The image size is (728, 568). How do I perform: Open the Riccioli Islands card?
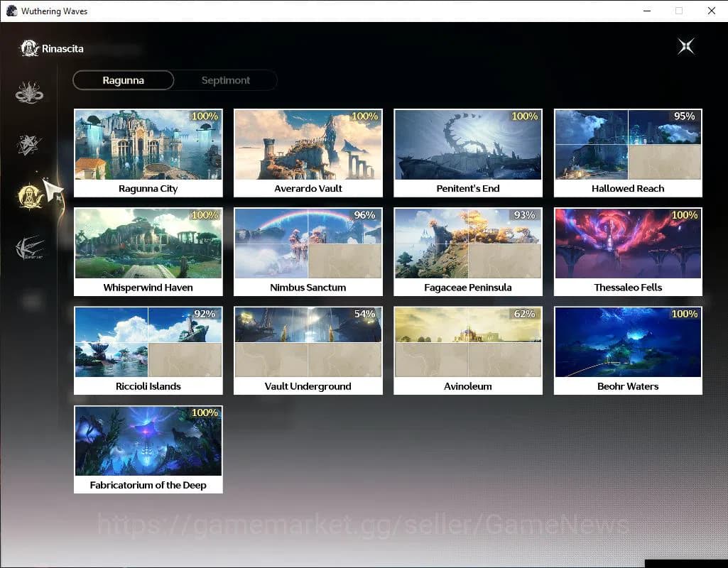click(x=148, y=351)
